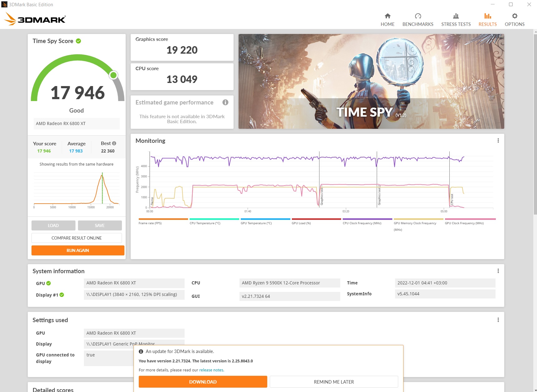This screenshot has width=537, height=392.
Task: Toggle the GPU Memory Clock Frequency legend swatch
Action: point(418,219)
